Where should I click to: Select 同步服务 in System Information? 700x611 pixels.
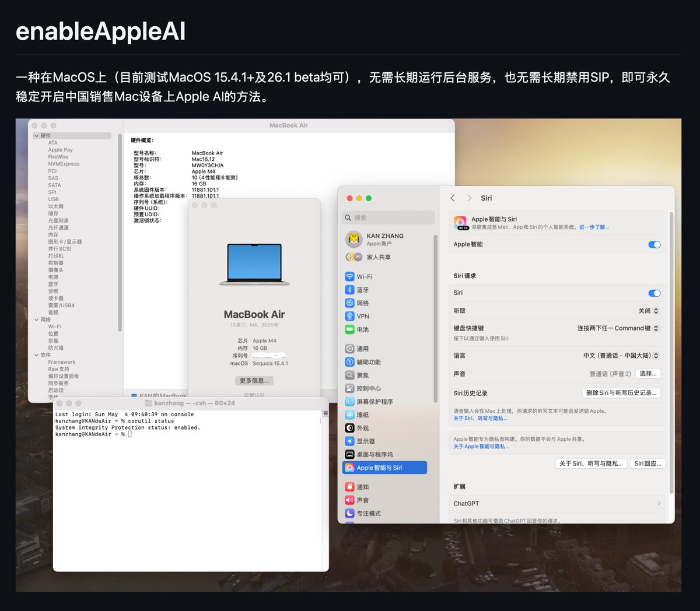[58, 383]
